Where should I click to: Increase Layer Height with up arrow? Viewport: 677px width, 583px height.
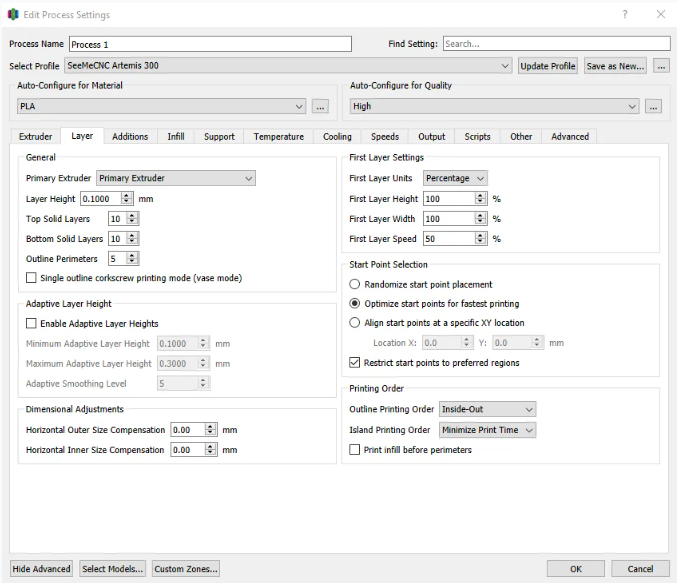pyautogui.click(x=126, y=196)
